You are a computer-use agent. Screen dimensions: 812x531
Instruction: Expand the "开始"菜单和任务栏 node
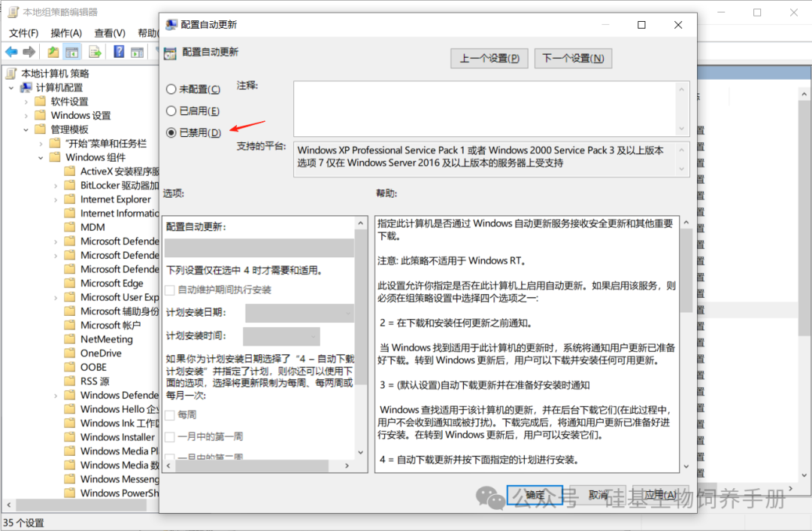[x=41, y=144]
